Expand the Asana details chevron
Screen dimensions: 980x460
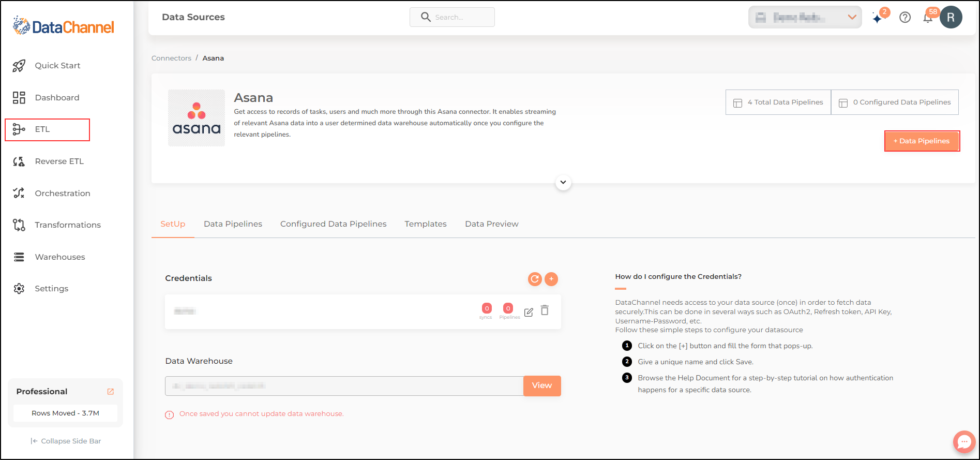click(x=563, y=182)
